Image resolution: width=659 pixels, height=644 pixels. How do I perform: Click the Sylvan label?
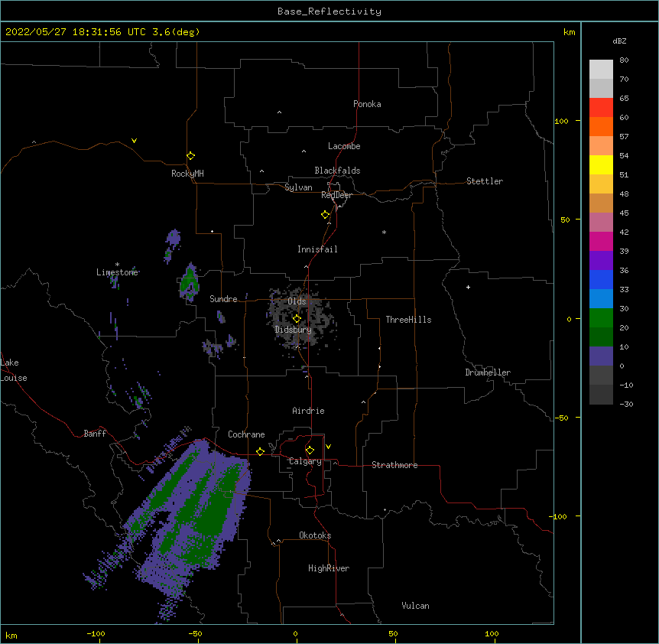298,187
